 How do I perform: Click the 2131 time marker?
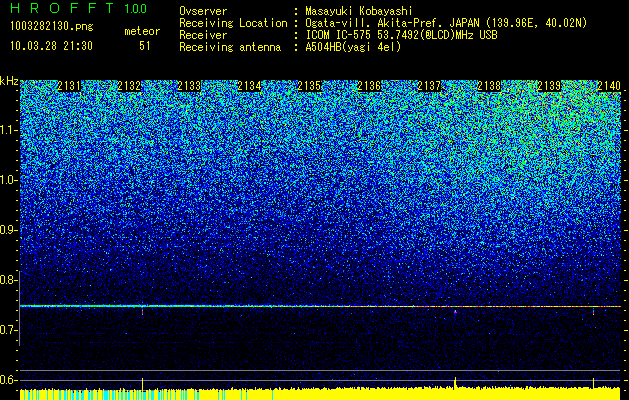pyautogui.click(x=69, y=86)
